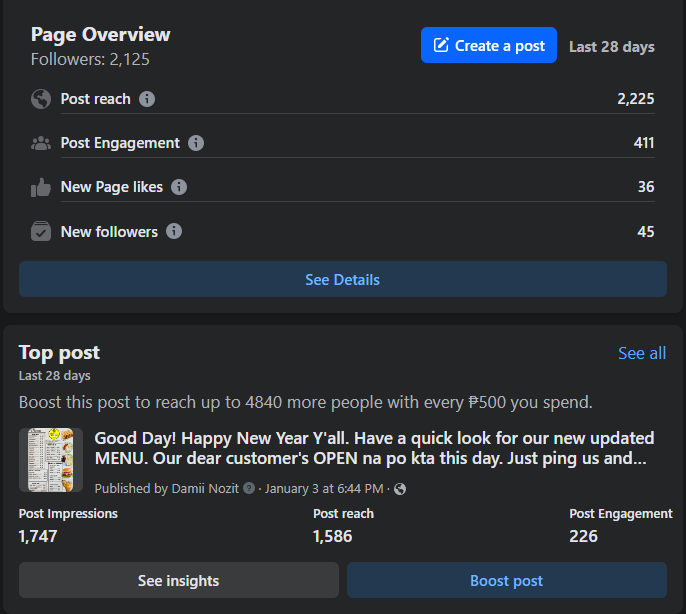Click the pencil icon in Create a post
686x614 pixels.
coord(441,45)
